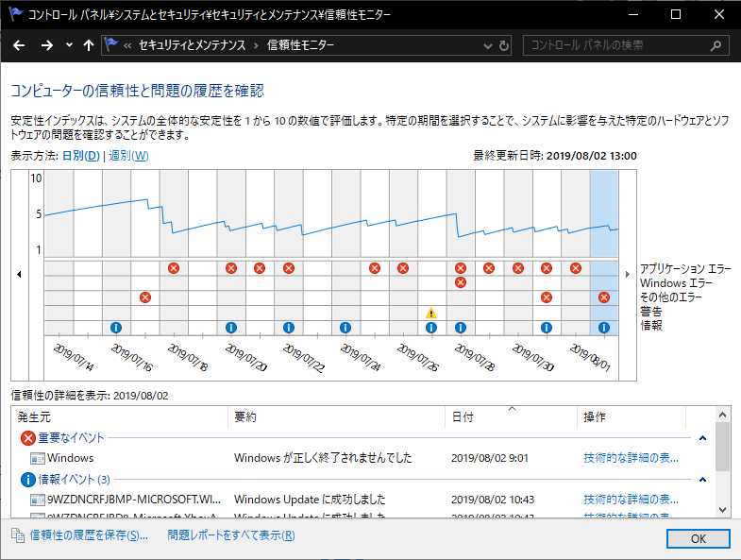Switch view to 週別 (weekly)
The width and height of the screenshot is (741, 560).
tap(128, 156)
